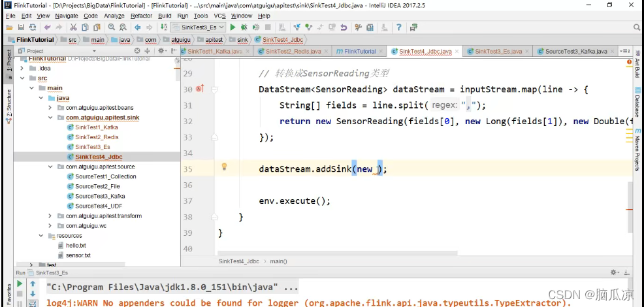The width and height of the screenshot is (644, 307).
Task: Collapse the main folder
Action: click(31, 88)
